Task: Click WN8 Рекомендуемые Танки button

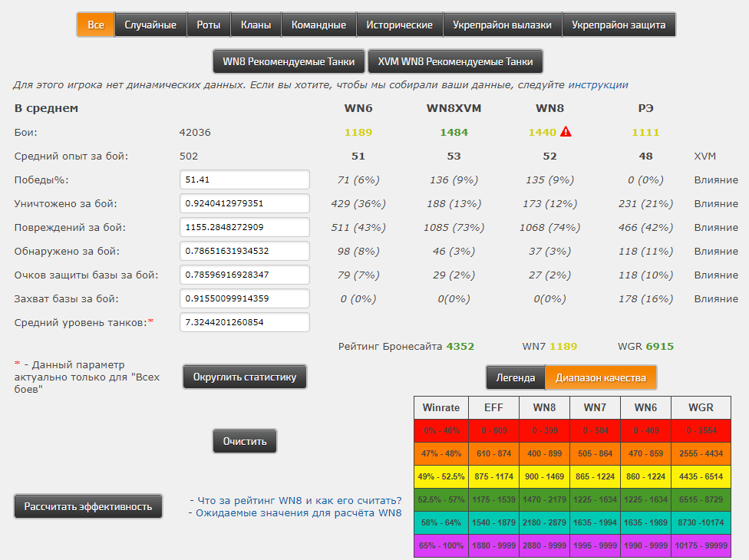Action: [x=289, y=61]
